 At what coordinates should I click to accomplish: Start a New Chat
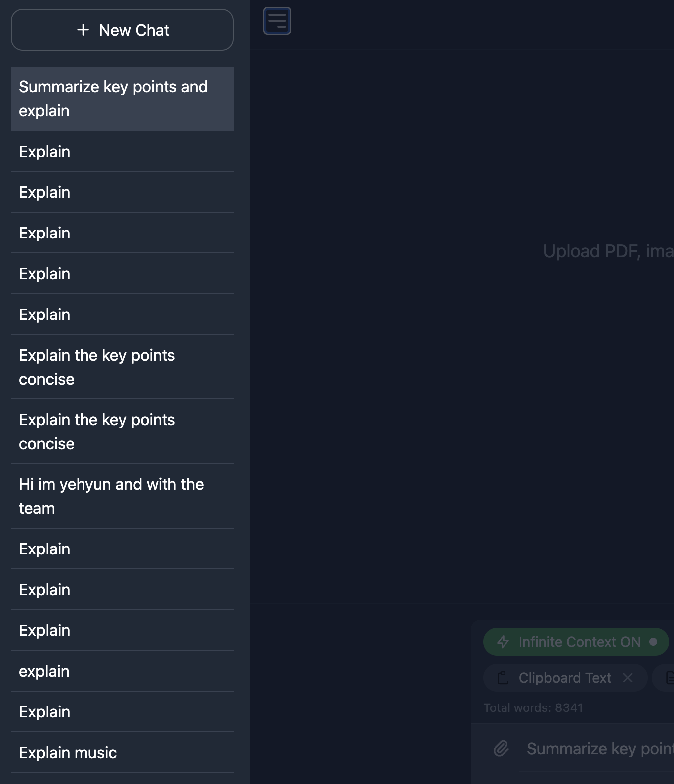point(122,30)
